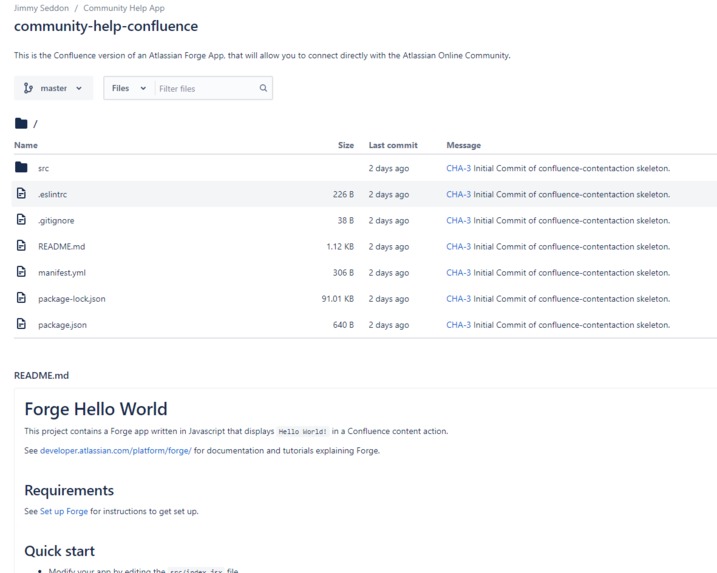
Task: Open CHA-3 issue link in README.md row
Action: pyautogui.click(x=458, y=246)
